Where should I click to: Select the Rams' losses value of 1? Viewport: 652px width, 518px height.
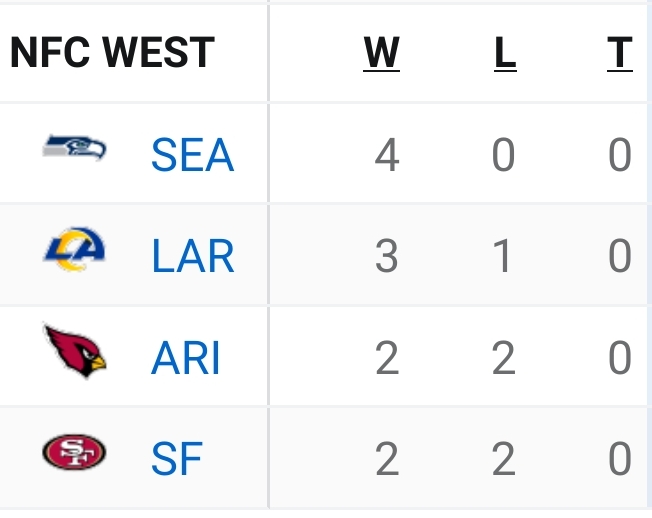coord(503,256)
